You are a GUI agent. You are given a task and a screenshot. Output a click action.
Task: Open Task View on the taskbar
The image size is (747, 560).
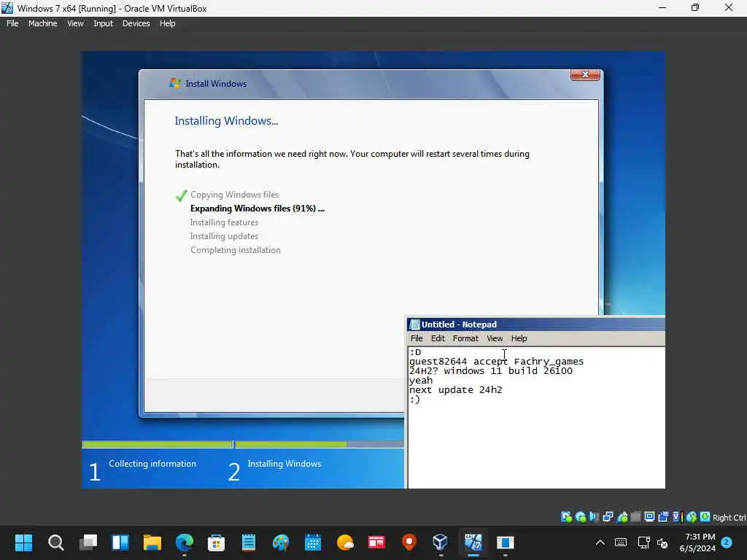[88, 542]
